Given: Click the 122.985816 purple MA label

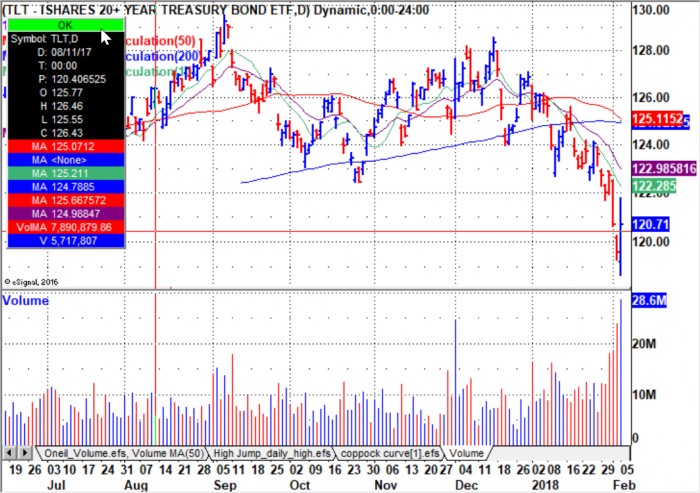Looking at the screenshot, I should pos(664,168).
